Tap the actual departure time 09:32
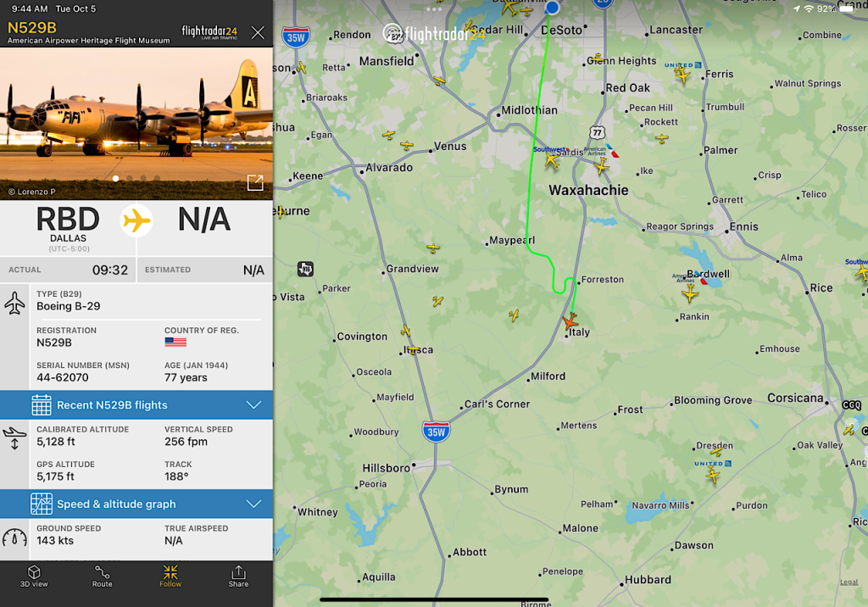This screenshot has width=868, height=607. pos(110,270)
